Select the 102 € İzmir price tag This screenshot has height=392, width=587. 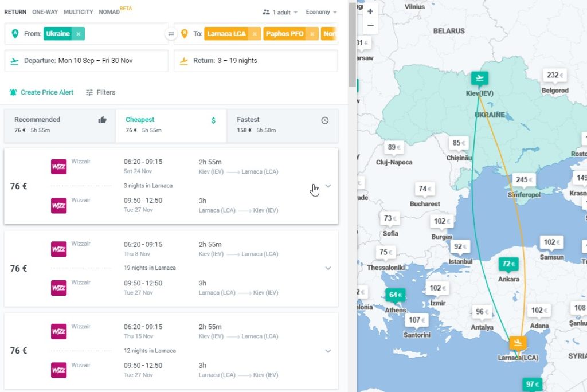437,288
